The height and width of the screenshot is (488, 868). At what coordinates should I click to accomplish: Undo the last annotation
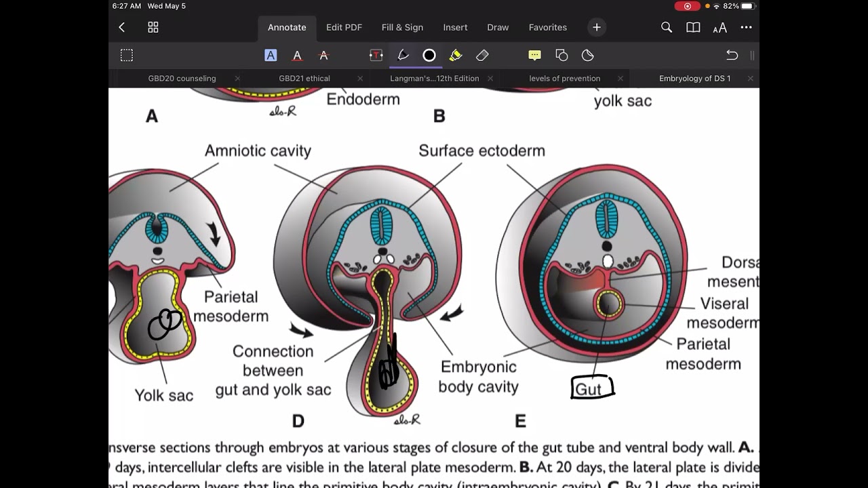point(732,56)
